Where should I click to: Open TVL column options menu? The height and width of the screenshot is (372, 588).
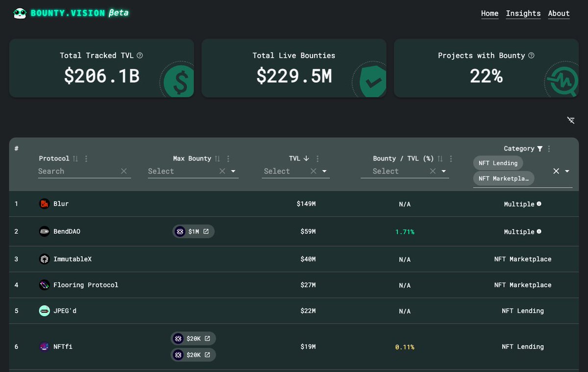(x=318, y=158)
